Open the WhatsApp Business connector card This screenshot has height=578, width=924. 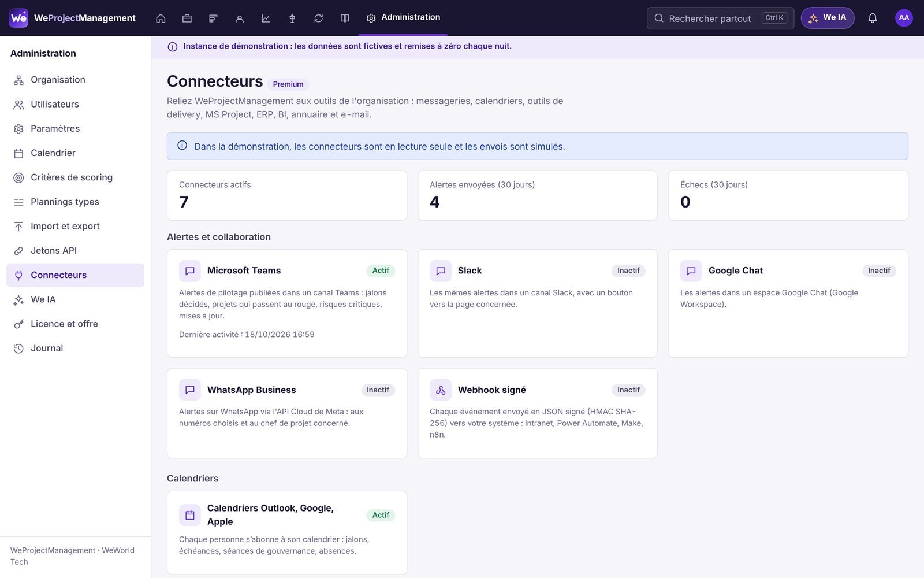pos(287,413)
